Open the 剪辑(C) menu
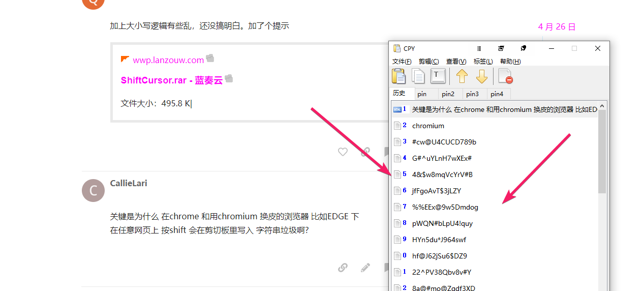This screenshot has height=291, width=644. 428,62
